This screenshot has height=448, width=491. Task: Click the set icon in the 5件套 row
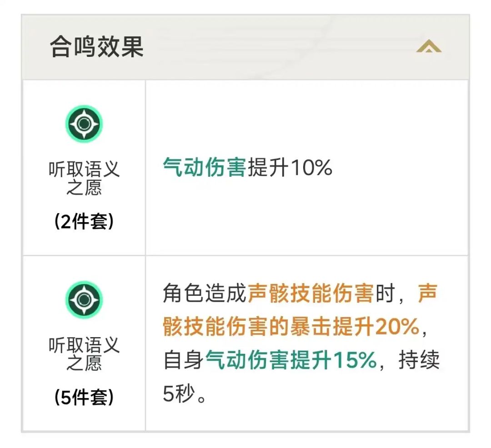click(x=84, y=299)
